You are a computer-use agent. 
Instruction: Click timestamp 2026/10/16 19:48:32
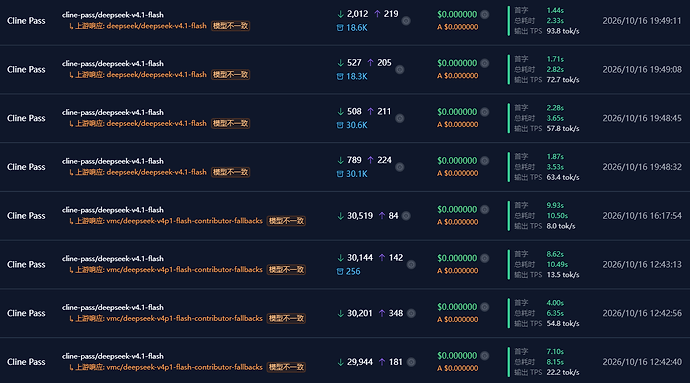tap(642, 167)
